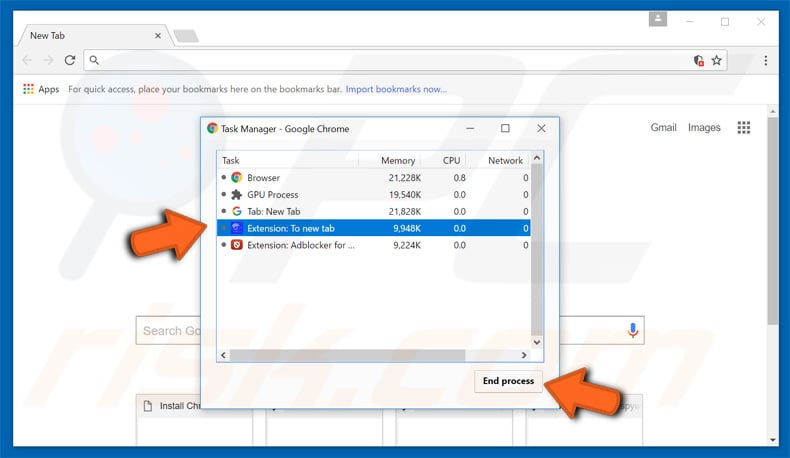Select the GPU Process row

point(374,194)
